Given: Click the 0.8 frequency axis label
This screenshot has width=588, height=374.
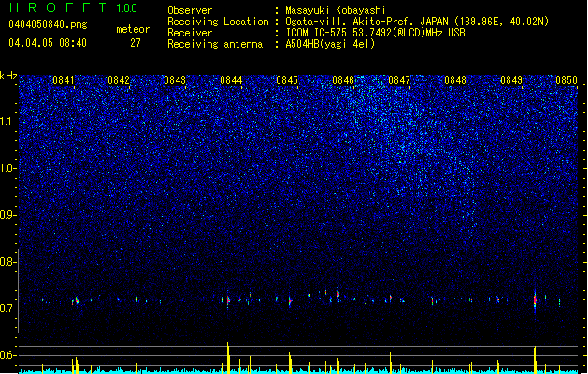Looking at the screenshot, I should click(7, 262).
